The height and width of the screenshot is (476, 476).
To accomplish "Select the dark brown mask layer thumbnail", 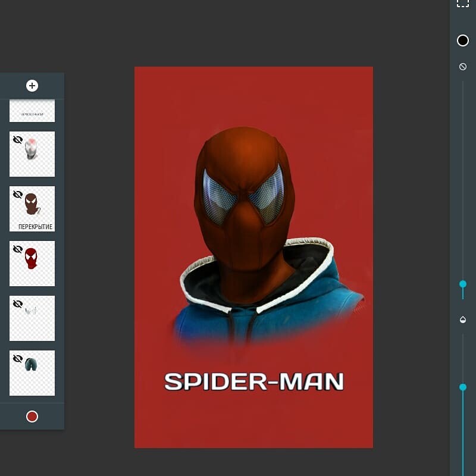I will [x=32, y=209].
